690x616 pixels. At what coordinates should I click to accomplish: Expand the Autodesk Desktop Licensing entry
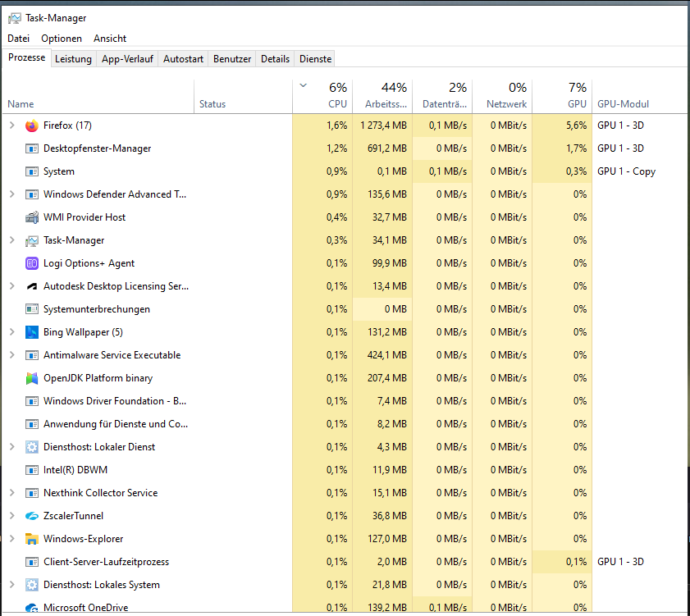click(12, 286)
